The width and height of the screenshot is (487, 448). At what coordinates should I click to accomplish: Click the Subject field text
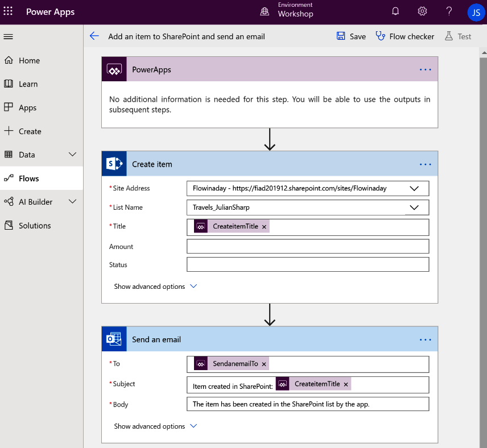click(x=233, y=386)
